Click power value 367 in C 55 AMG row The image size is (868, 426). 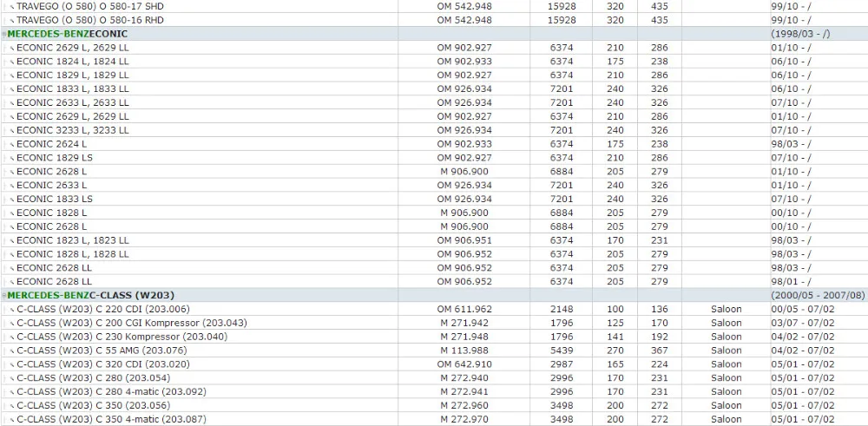(x=660, y=351)
